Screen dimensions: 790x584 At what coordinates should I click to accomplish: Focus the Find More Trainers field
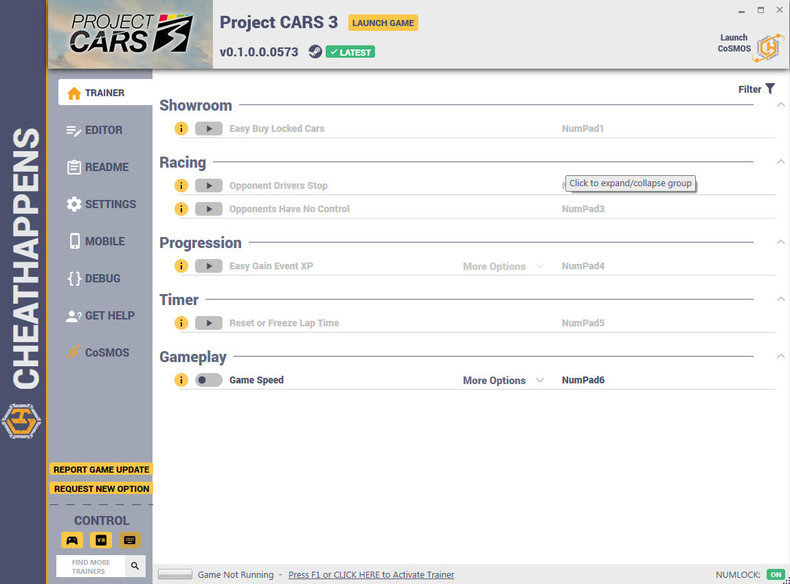[91, 566]
